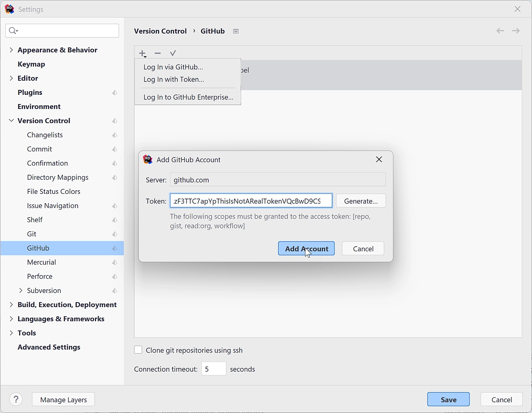Select Confirmation in the settings tree
The image size is (532, 413).
47,163
